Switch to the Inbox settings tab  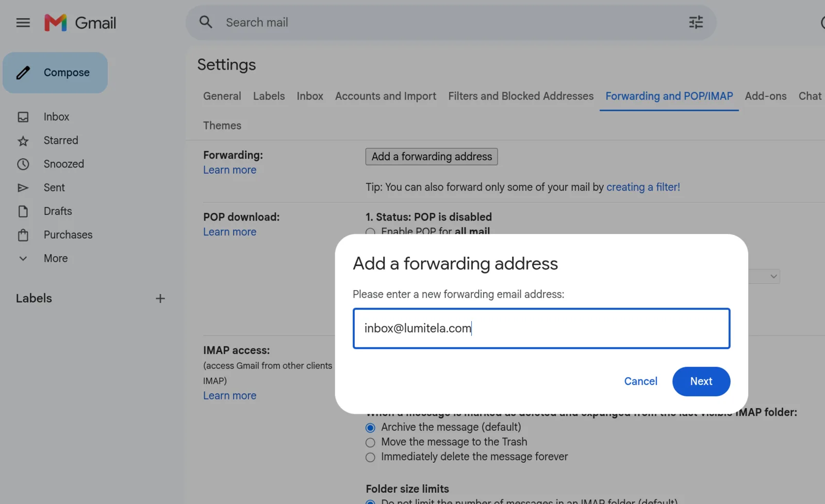310,96
